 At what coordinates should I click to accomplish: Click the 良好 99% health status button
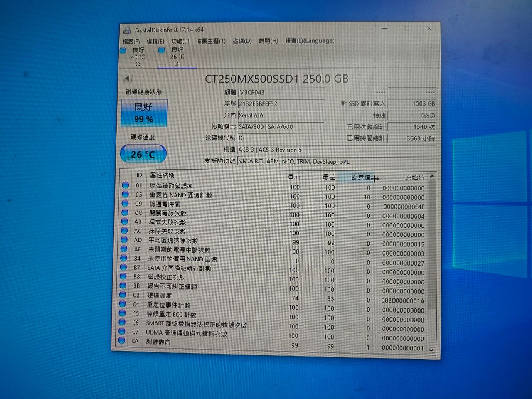(x=144, y=113)
